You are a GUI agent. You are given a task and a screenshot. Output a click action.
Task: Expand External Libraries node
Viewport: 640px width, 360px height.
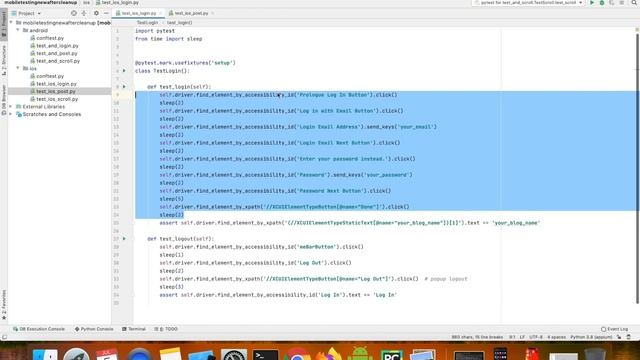(x=11, y=107)
